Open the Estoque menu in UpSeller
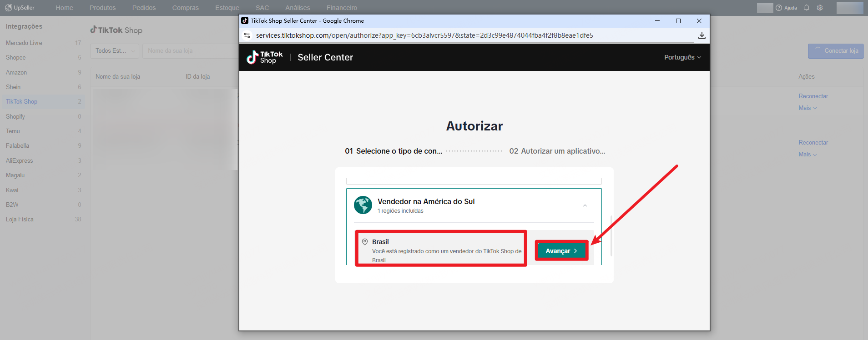Image resolution: width=868 pixels, height=340 pixels. click(227, 8)
